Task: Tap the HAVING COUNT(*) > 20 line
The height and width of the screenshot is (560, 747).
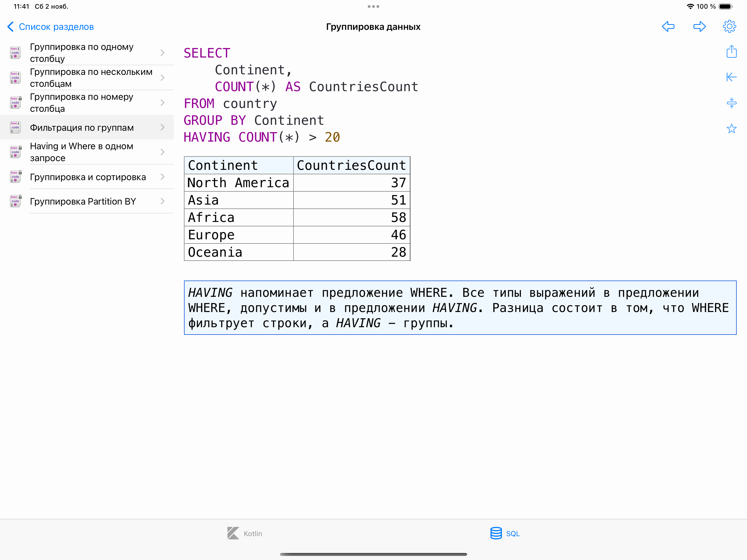Action: pyautogui.click(x=262, y=137)
